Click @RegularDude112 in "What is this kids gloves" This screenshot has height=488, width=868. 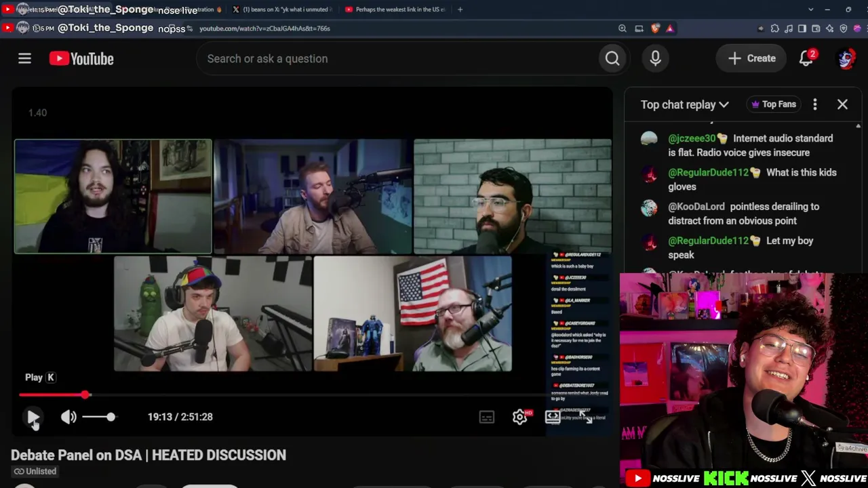708,172
